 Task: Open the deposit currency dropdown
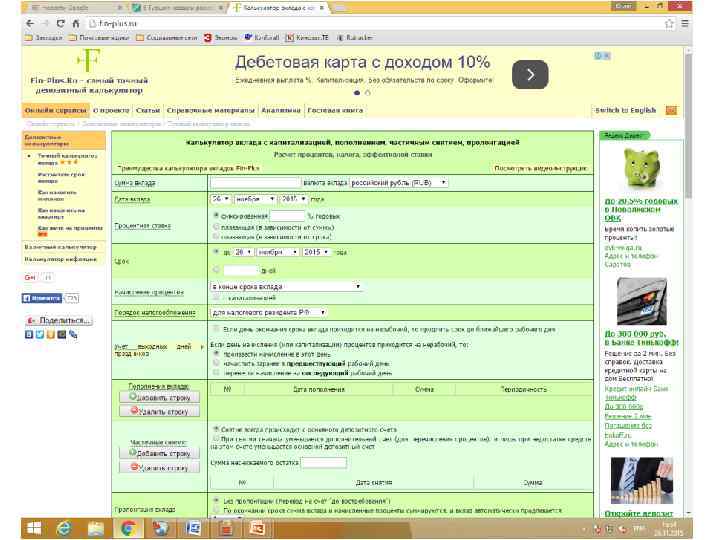pyautogui.click(x=399, y=183)
